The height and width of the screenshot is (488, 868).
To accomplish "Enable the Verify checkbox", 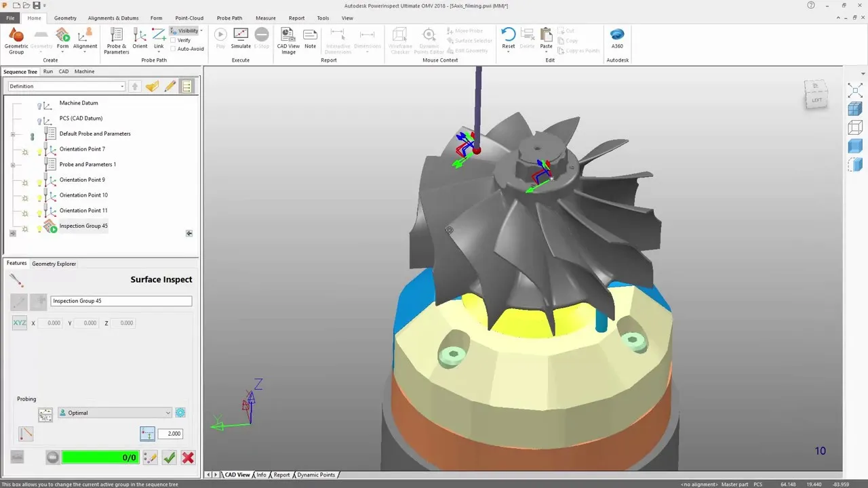I will point(173,40).
